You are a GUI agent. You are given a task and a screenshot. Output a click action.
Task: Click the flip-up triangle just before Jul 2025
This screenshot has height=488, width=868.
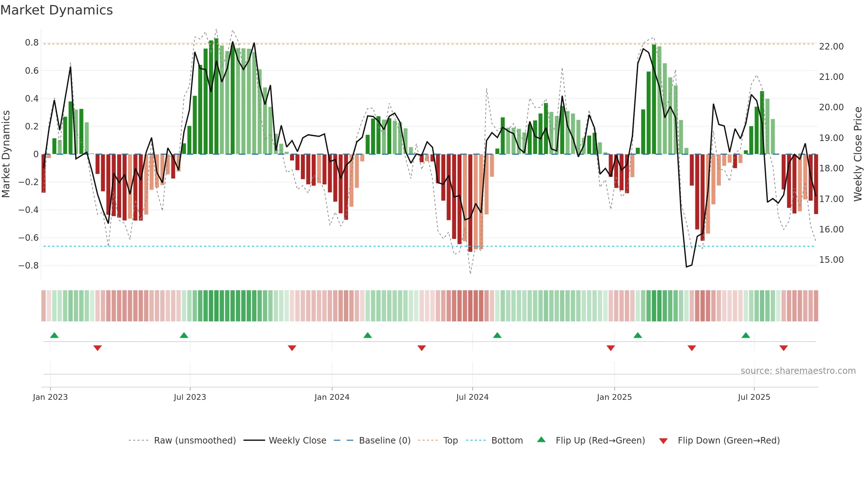coord(746,335)
